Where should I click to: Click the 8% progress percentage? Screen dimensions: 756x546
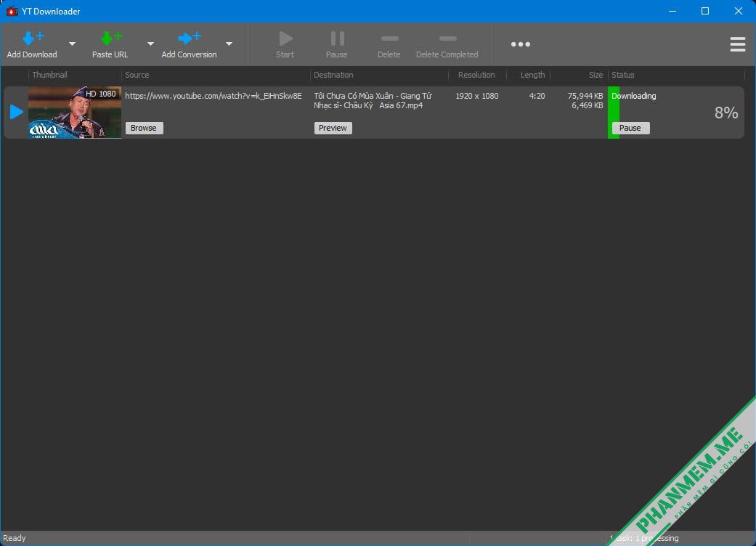726,113
